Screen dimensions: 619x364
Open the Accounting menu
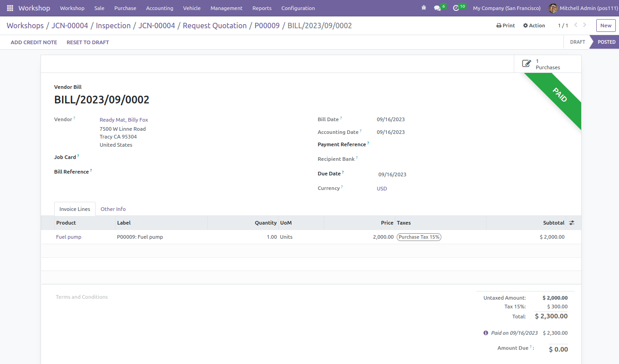point(159,8)
